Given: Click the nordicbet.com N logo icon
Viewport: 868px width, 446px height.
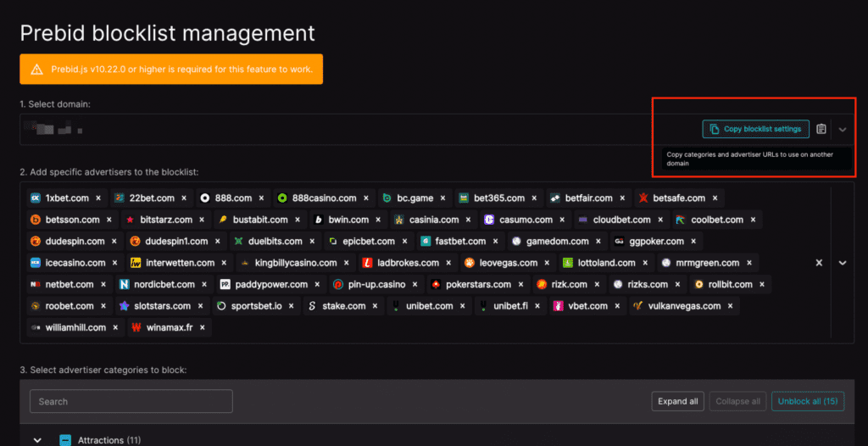Looking at the screenshot, I should [125, 284].
